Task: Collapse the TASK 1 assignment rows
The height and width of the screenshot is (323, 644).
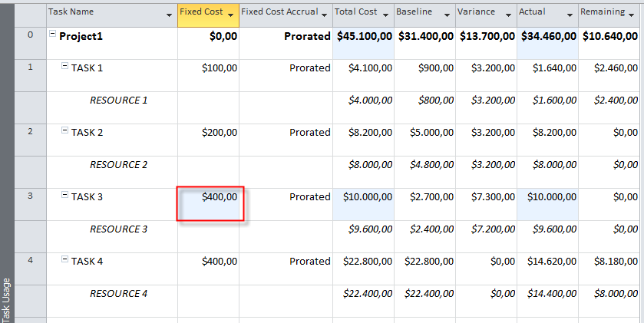Action: pos(65,68)
